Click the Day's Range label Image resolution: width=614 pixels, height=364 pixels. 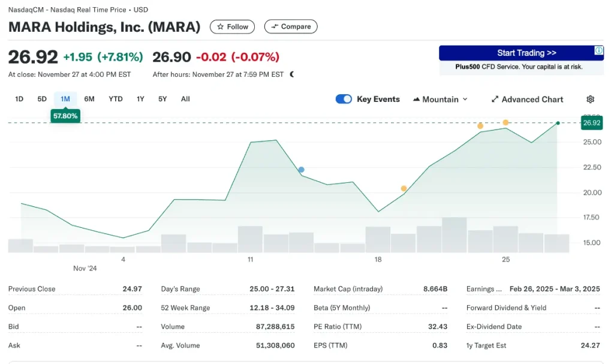click(180, 289)
